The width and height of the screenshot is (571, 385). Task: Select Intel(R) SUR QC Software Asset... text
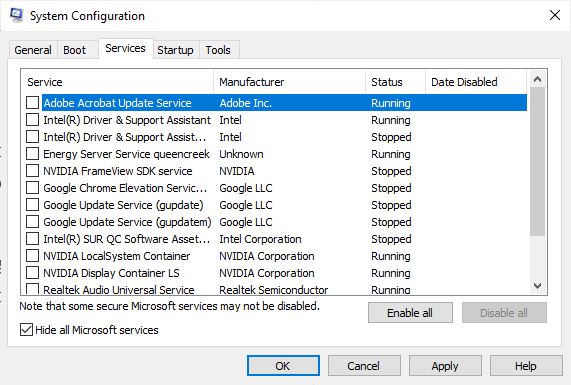126,239
